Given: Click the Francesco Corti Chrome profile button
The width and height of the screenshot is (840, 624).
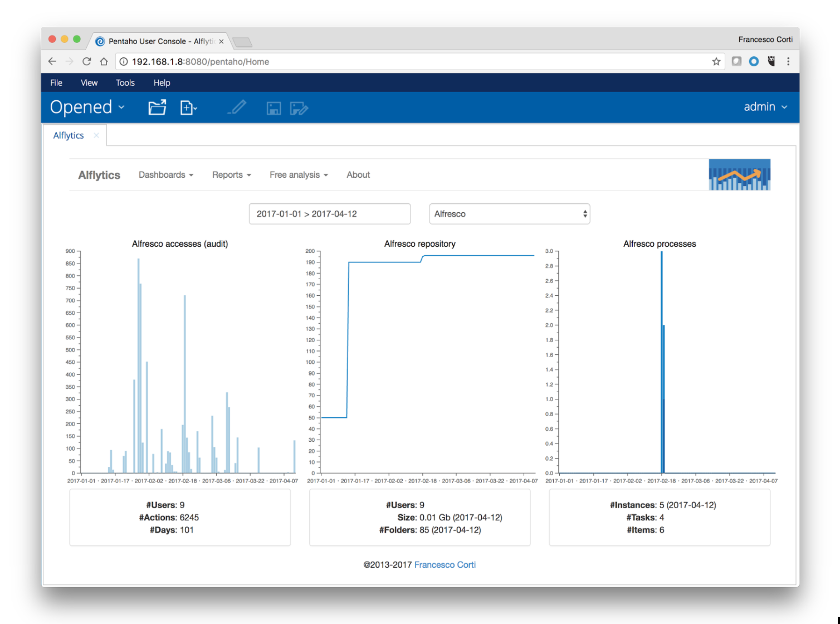Looking at the screenshot, I should tap(765, 40).
